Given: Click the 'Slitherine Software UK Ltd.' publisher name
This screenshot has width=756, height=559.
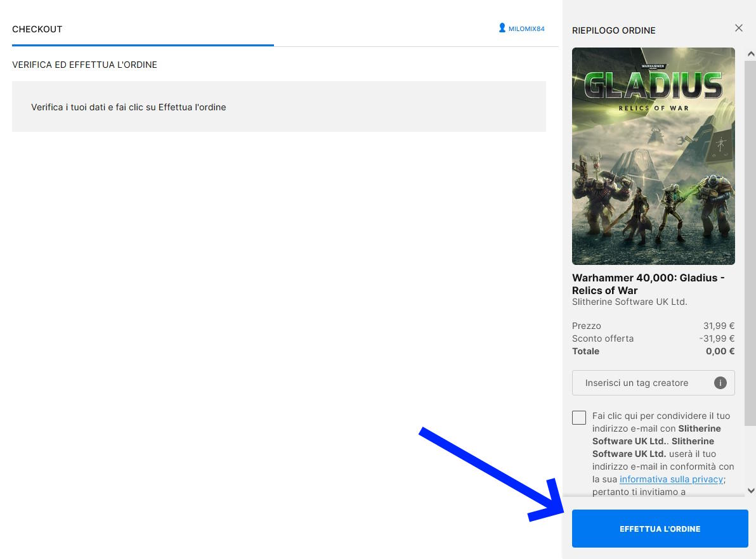Looking at the screenshot, I should click(x=629, y=302).
